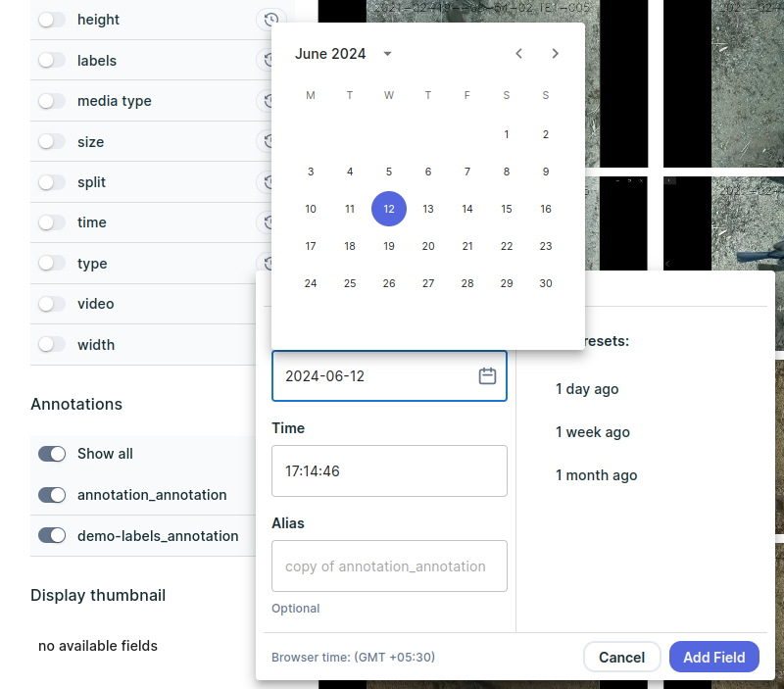
Task: Click into the Alias input field
Action: pyautogui.click(x=389, y=566)
